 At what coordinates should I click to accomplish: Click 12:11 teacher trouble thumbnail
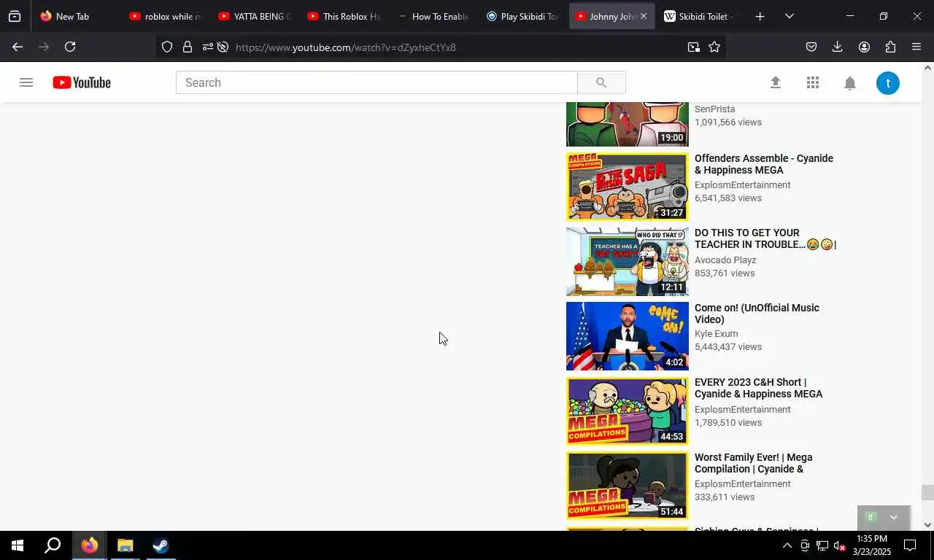tap(628, 262)
